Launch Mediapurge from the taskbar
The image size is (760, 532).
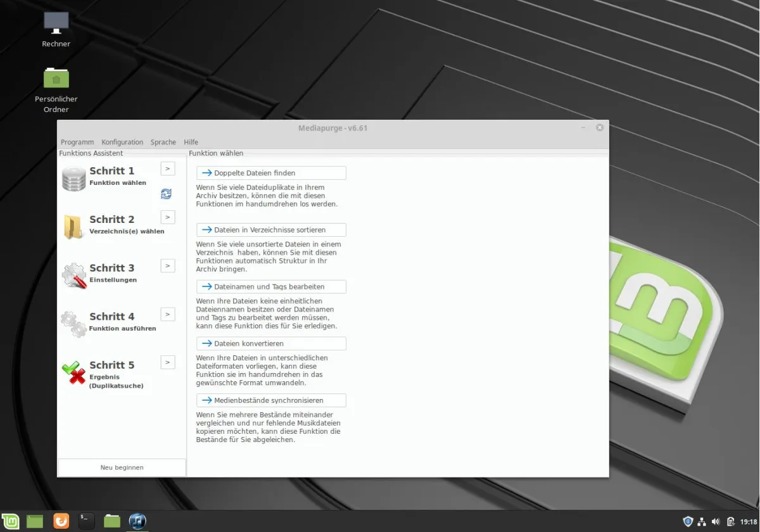point(136,521)
